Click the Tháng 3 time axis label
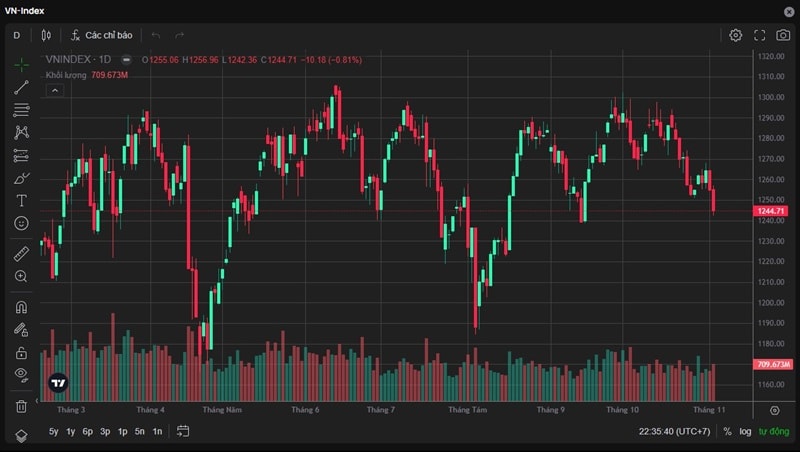The width and height of the screenshot is (800, 452). click(x=71, y=410)
